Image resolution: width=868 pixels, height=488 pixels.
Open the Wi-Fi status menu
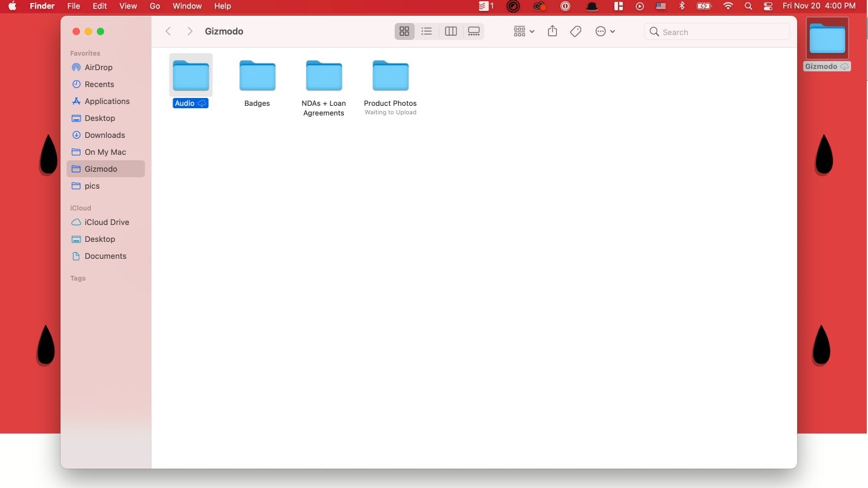(728, 7)
